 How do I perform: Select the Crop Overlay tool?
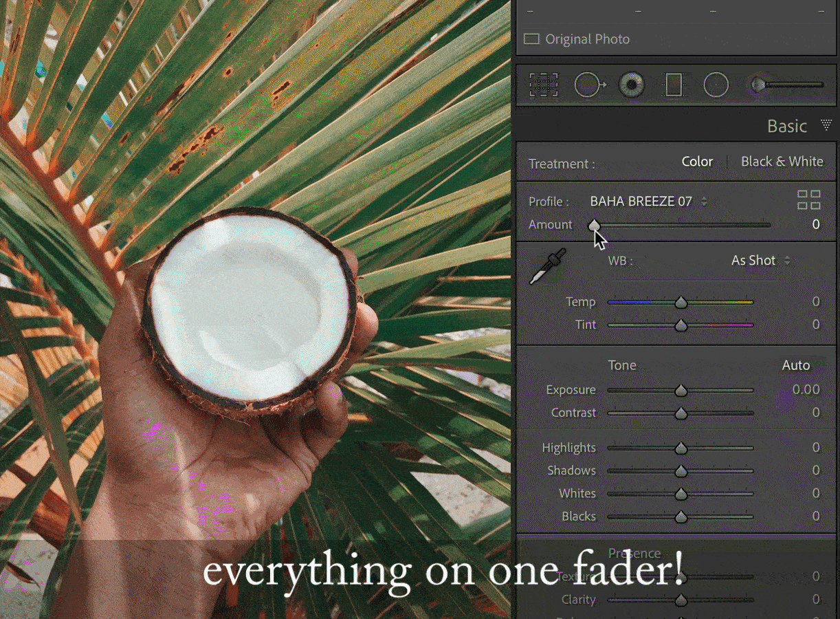(x=543, y=85)
